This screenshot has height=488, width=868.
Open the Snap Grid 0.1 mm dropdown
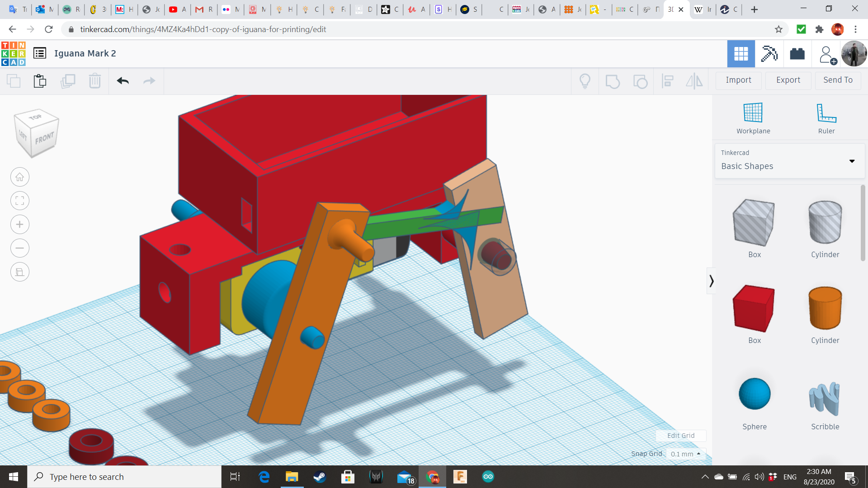pos(685,454)
